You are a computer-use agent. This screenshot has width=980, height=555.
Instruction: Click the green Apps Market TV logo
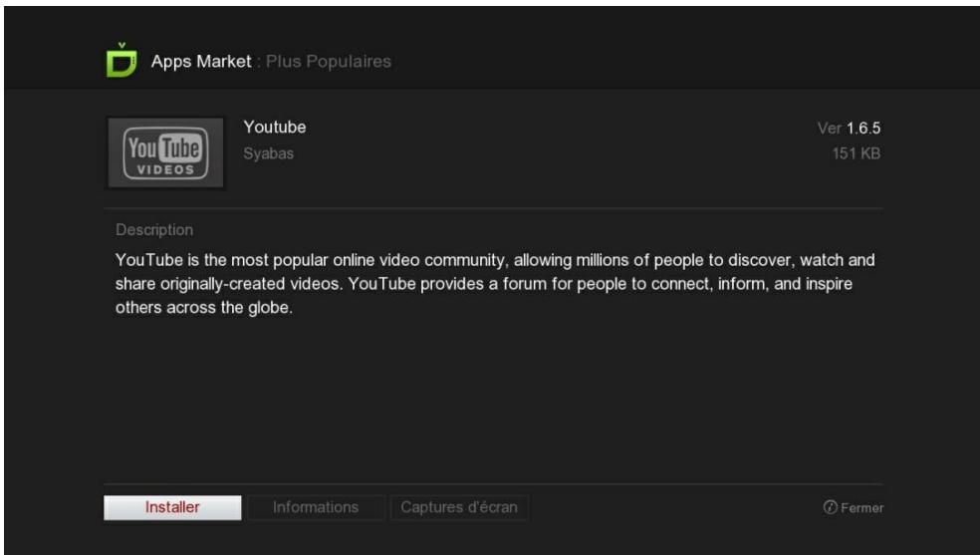[122, 60]
